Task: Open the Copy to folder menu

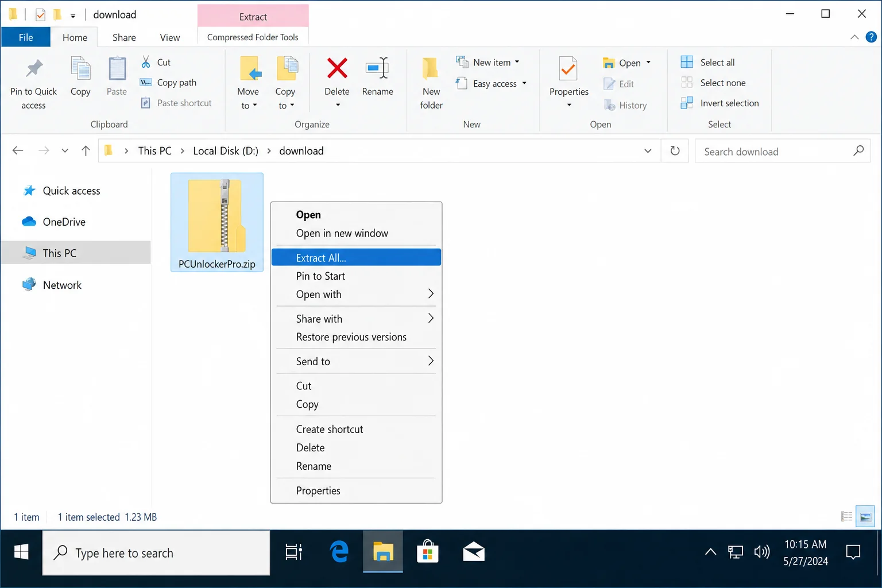Action: (285, 84)
